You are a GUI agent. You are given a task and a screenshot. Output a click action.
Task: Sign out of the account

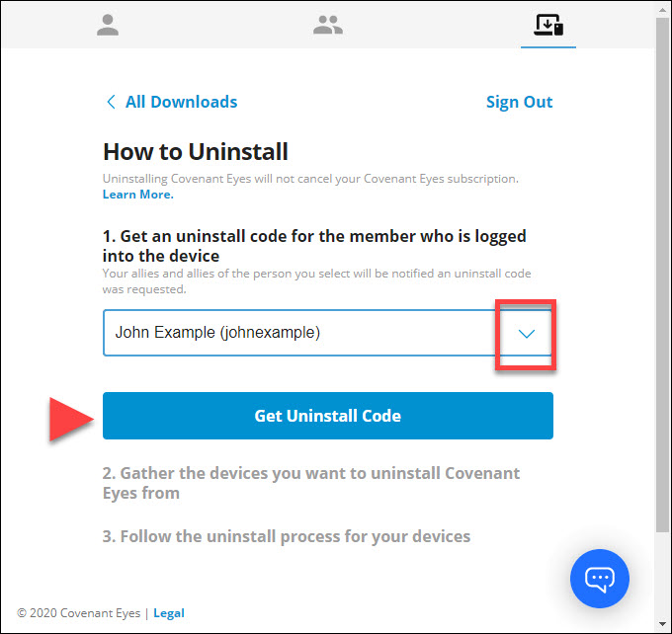tap(519, 102)
